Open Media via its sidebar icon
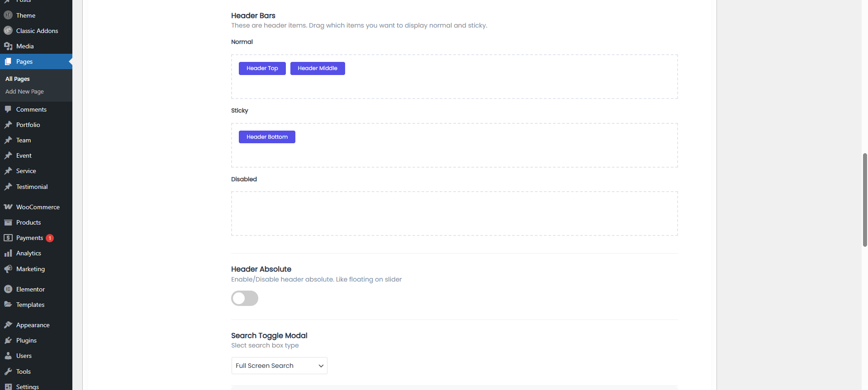 coord(8,46)
